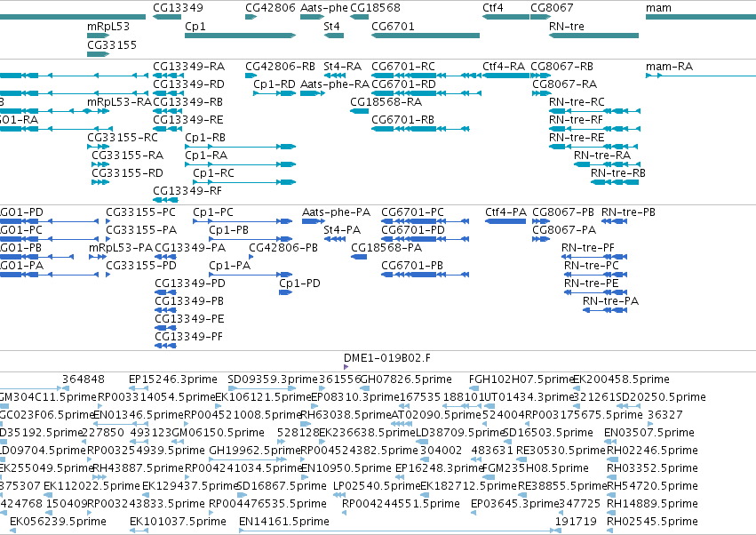This screenshot has height=535, width=756.
Task: Open the CG13349-RE transcript label
Action: coord(188,120)
